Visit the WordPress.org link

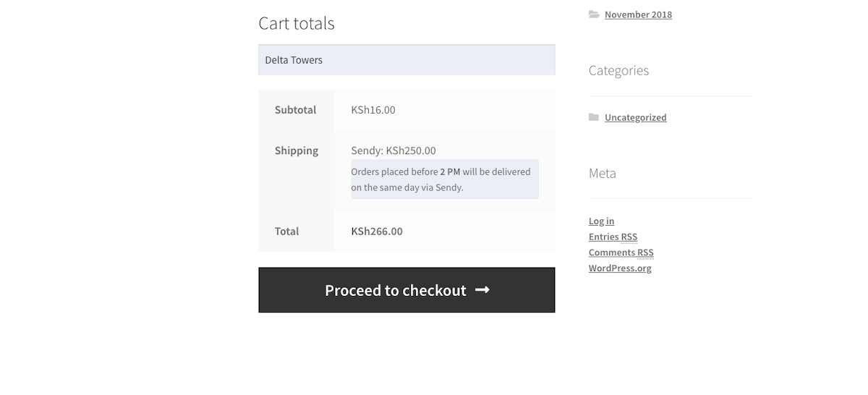pos(620,268)
